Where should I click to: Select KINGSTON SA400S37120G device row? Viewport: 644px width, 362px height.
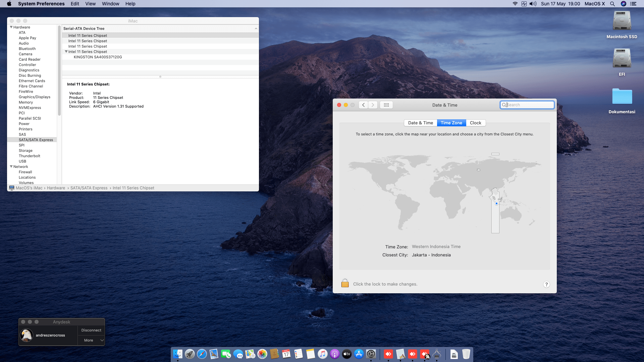click(98, 57)
